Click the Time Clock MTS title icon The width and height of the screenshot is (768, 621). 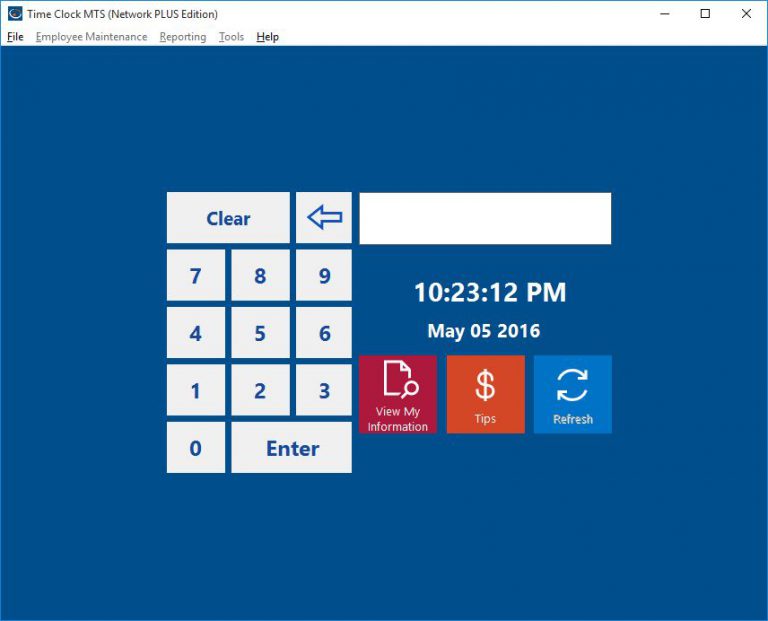(15, 14)
